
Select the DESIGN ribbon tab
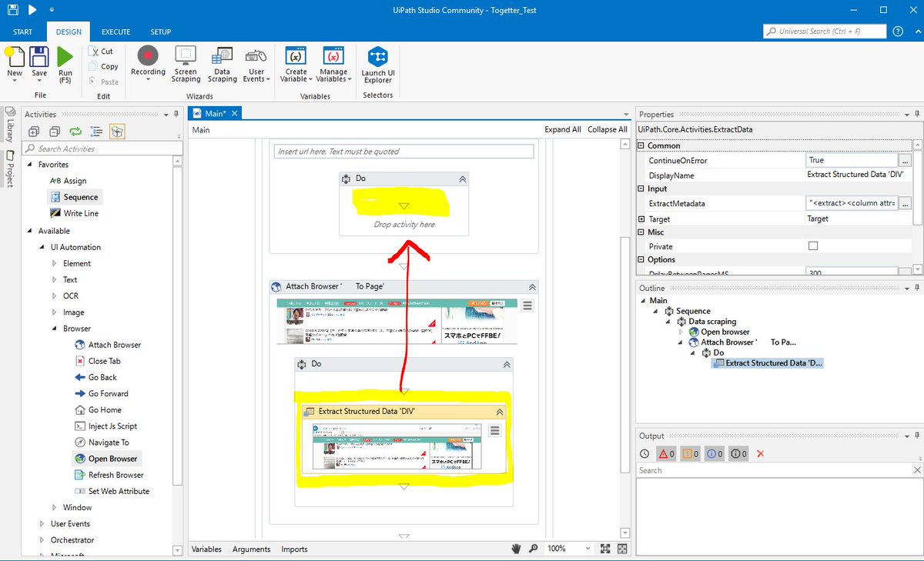point(69,32)
